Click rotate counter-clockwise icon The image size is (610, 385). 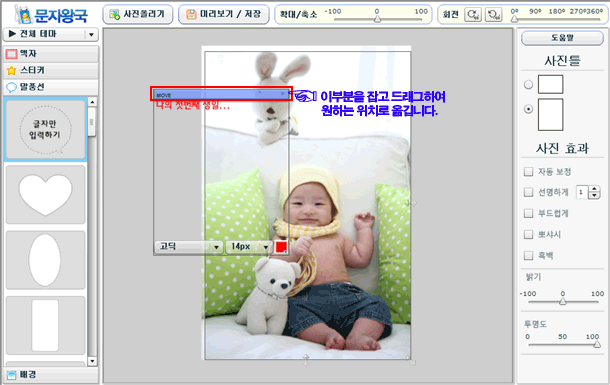[x=494, y=15]
